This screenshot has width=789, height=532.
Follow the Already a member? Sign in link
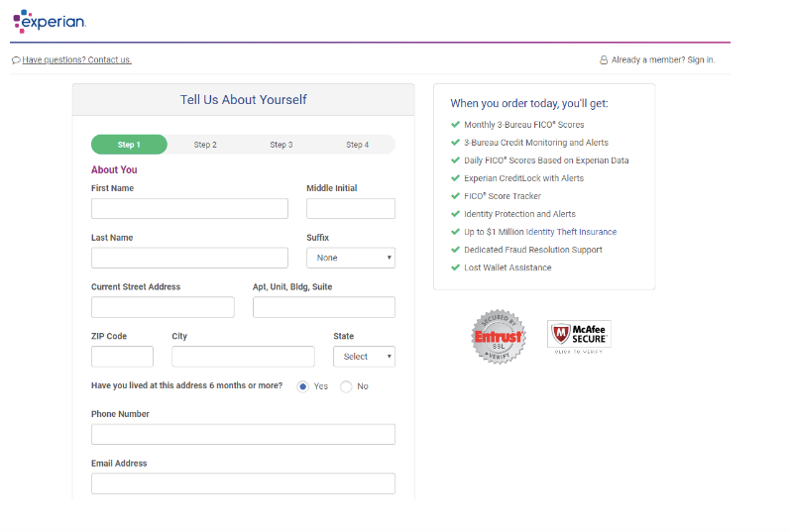[663, 59]
